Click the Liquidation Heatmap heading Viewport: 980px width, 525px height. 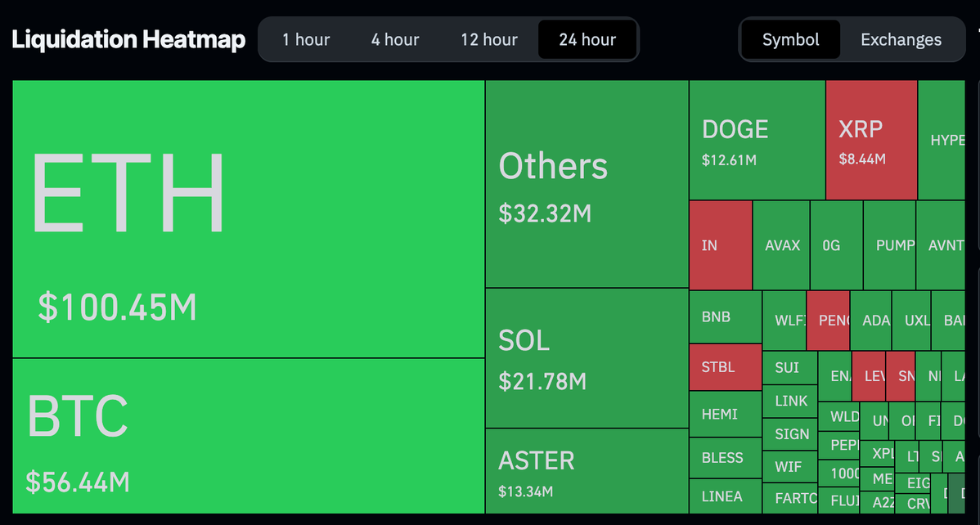pos(128,39)
